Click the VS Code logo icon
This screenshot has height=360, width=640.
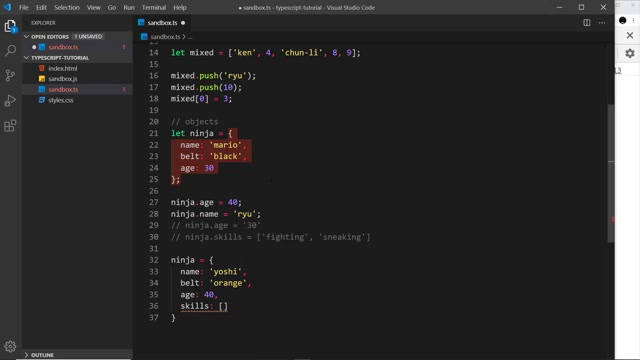(x=7, y=7)
